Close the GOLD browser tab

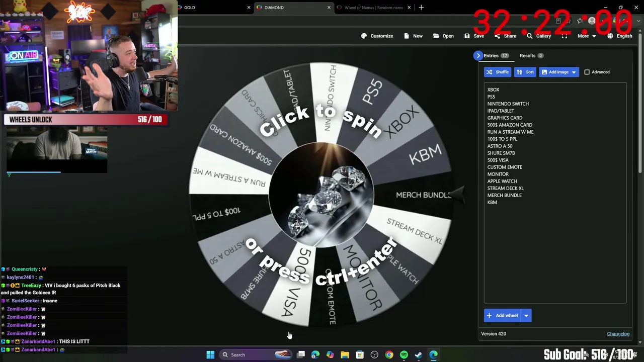[x=249, y=8]
